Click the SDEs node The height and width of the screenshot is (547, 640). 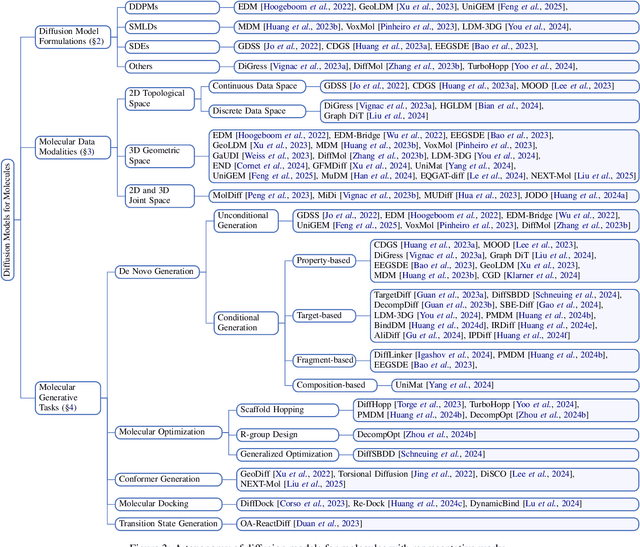tap(142, 45)
